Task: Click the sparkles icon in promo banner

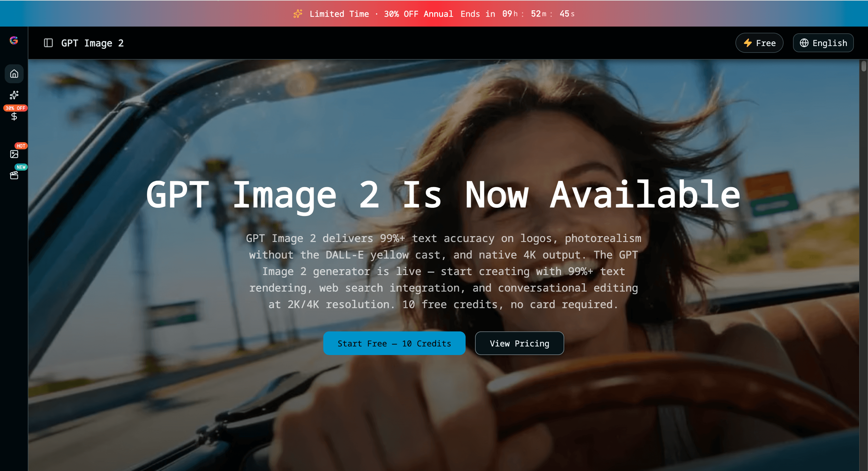Action: coord(298,14)
